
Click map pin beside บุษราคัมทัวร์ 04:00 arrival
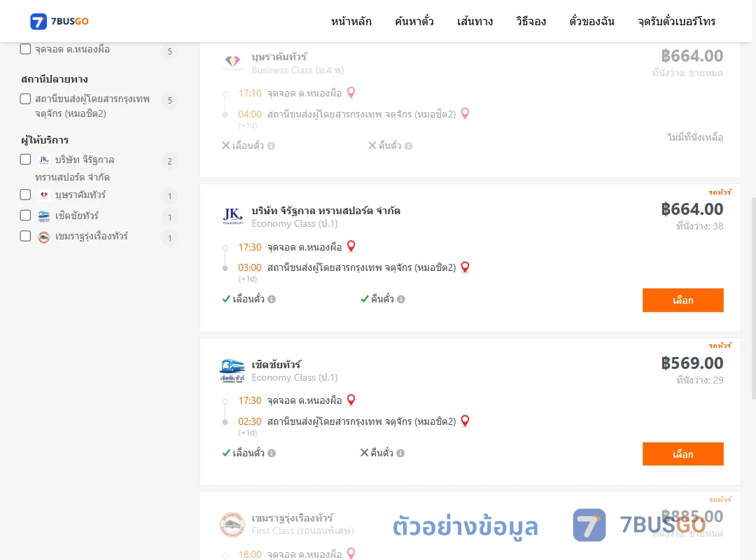click(x=465, y=113)
